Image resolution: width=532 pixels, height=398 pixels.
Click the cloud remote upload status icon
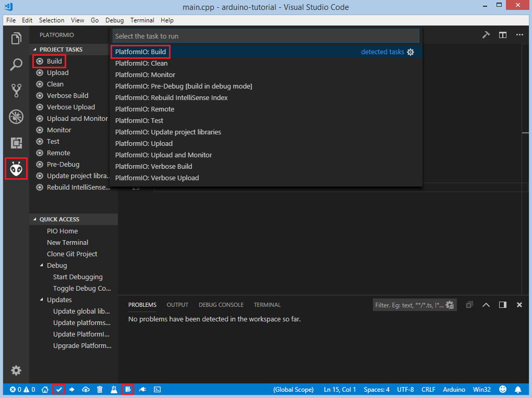[86, 390]
